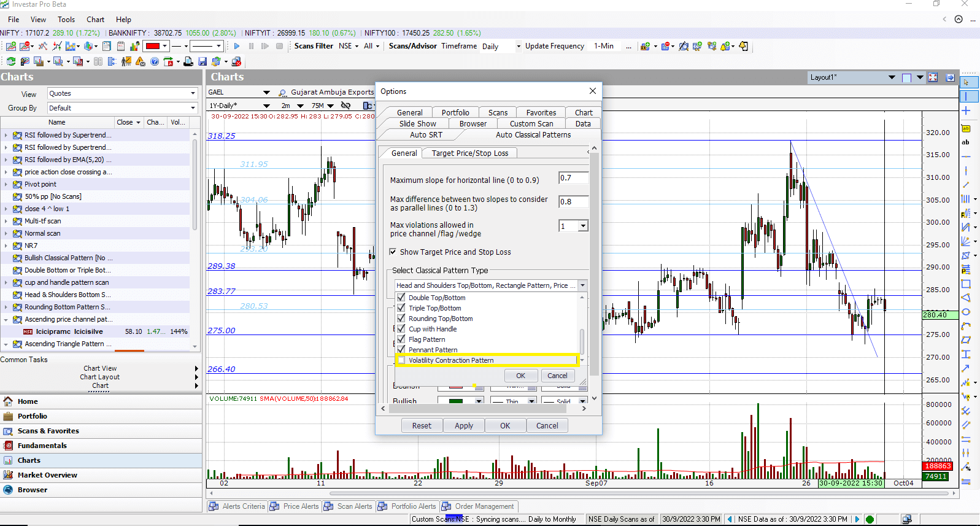This screenshot has height=526, width=980.
Task: Click the red color swatch in toolbar
Action: [152, 46]
